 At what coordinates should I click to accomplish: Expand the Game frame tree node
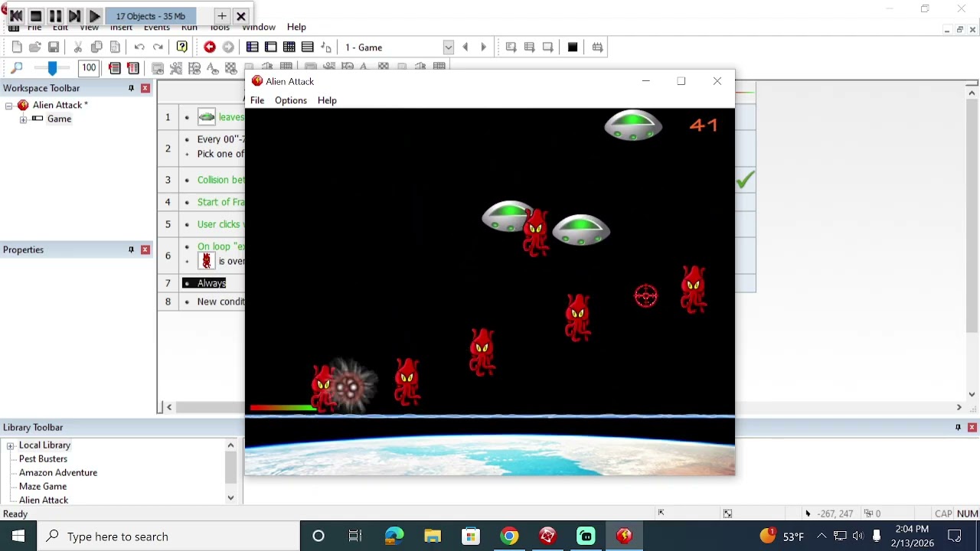coord(23,119)
